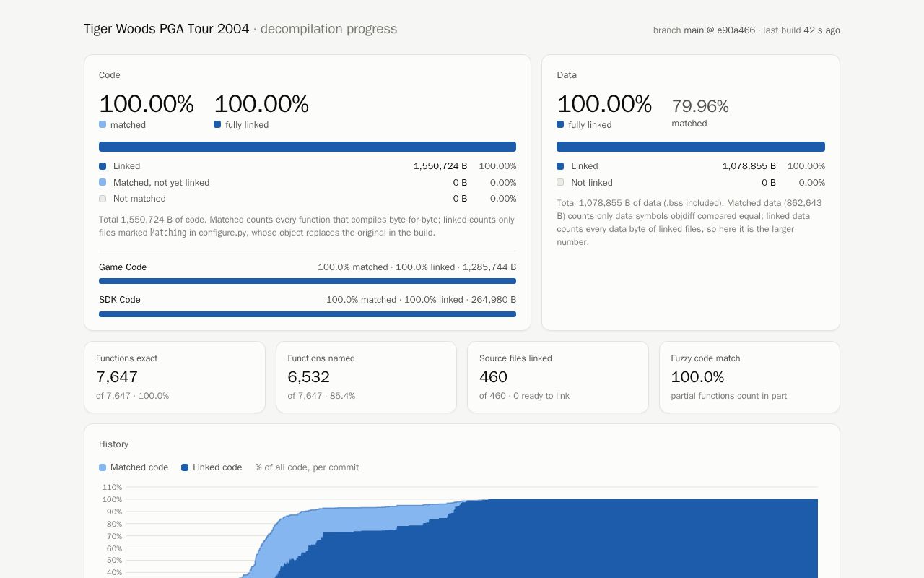
Task: Click the "79.96%" matched figure in the Data card
Action: 700,106
